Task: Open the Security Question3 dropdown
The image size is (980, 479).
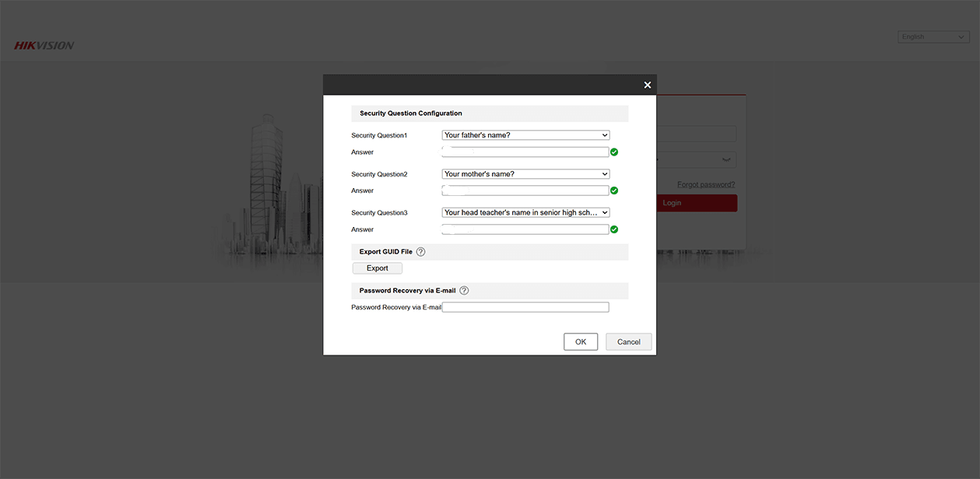Action: pos(525,212)
